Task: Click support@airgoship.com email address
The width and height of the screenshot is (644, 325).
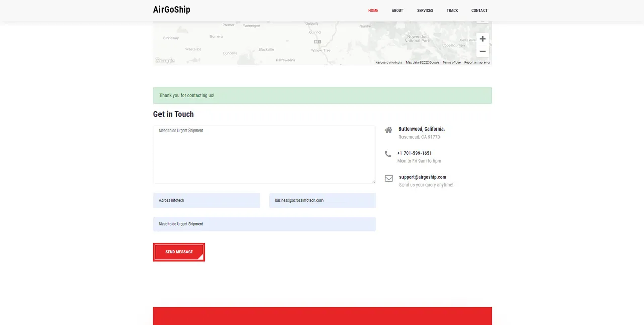Action: (x=423, y=177)
